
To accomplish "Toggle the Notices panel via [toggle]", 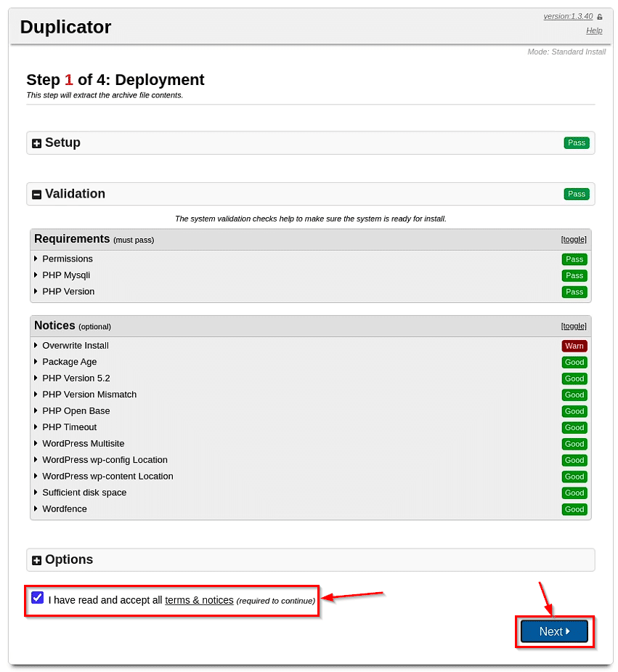I will tap(574, 326).
